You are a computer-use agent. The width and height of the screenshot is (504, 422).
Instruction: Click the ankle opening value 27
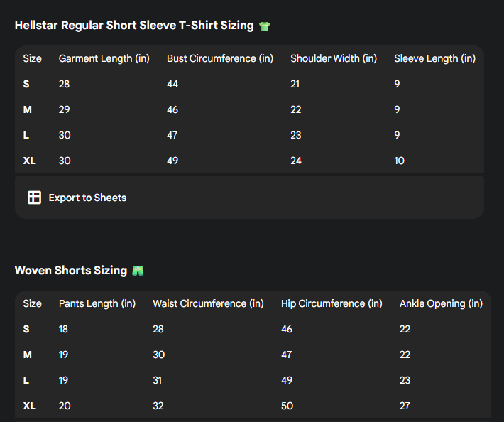click(x=405, y=406)
